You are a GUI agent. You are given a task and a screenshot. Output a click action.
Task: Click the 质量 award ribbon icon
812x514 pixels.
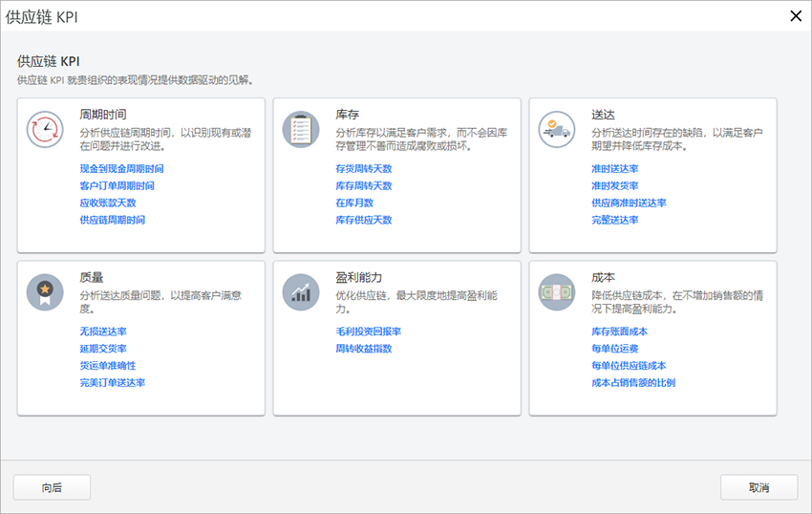coord(45,291)
